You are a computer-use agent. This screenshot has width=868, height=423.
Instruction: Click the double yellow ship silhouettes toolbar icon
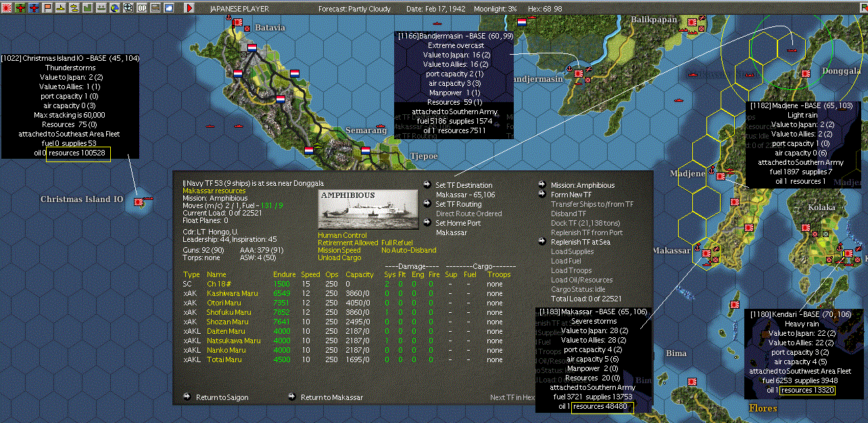(x=74, y=8)
